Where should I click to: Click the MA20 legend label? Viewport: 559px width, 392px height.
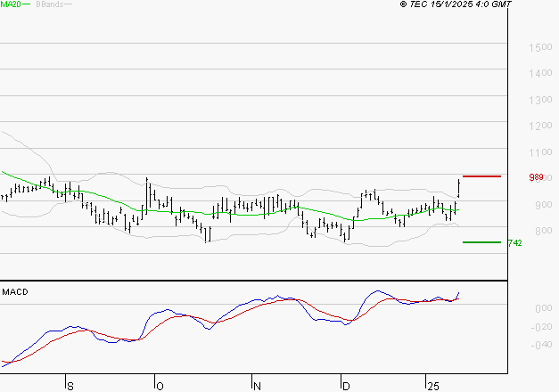click(10, 5)
